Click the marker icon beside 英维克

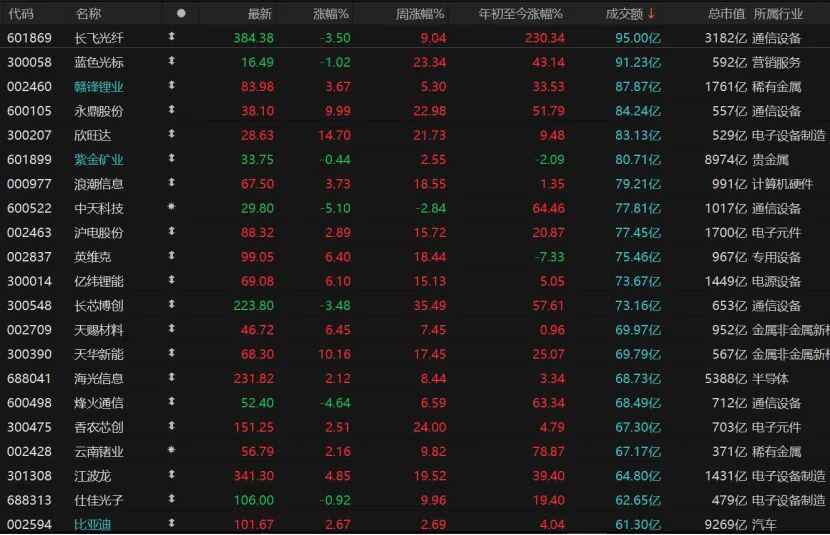(x=171, y=257)
